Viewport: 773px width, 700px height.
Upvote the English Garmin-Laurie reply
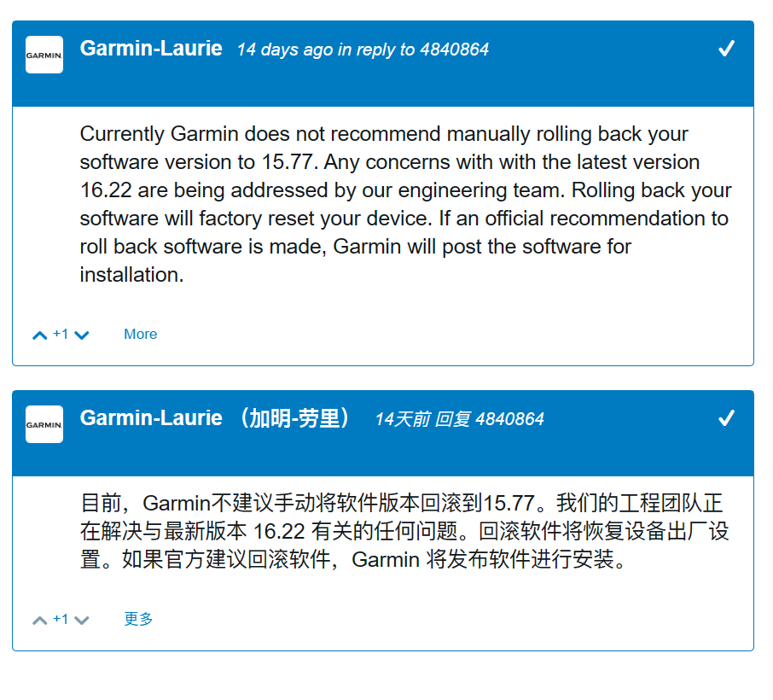(x=39, y=335)
